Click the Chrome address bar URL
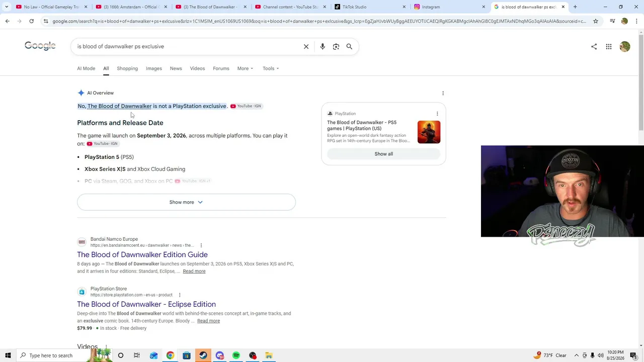 pos(319,21)
